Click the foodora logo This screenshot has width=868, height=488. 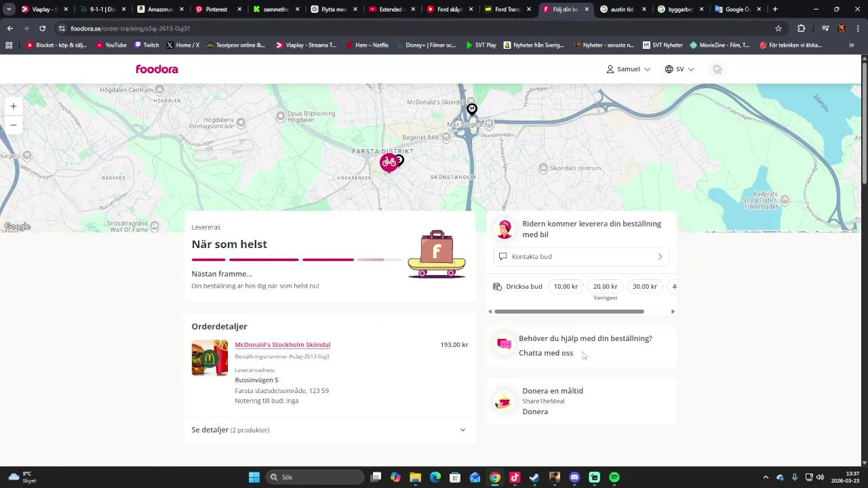coord(157,69)
